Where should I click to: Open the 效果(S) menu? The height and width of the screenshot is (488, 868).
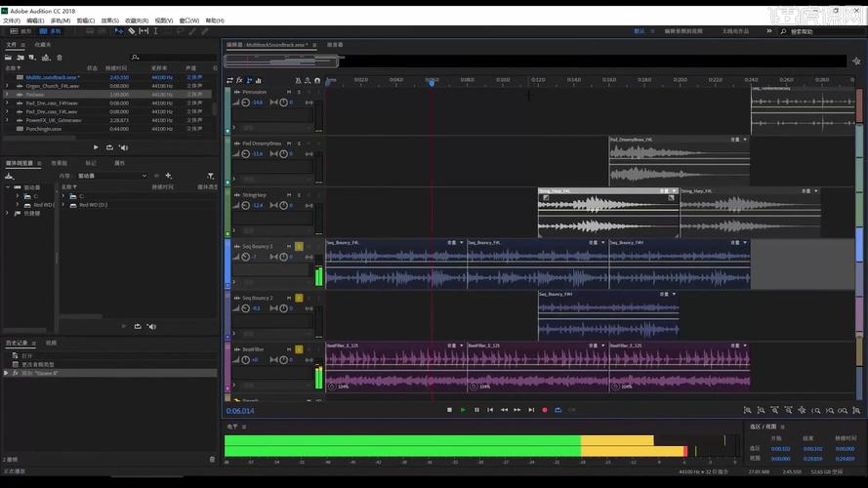coord(108,20)
